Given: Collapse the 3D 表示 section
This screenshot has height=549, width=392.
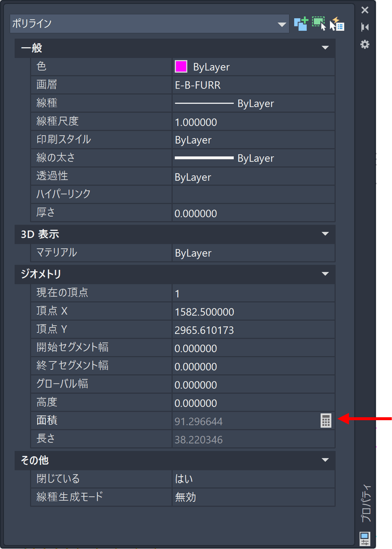Looking at the screenshot, I should coord(325,234).
